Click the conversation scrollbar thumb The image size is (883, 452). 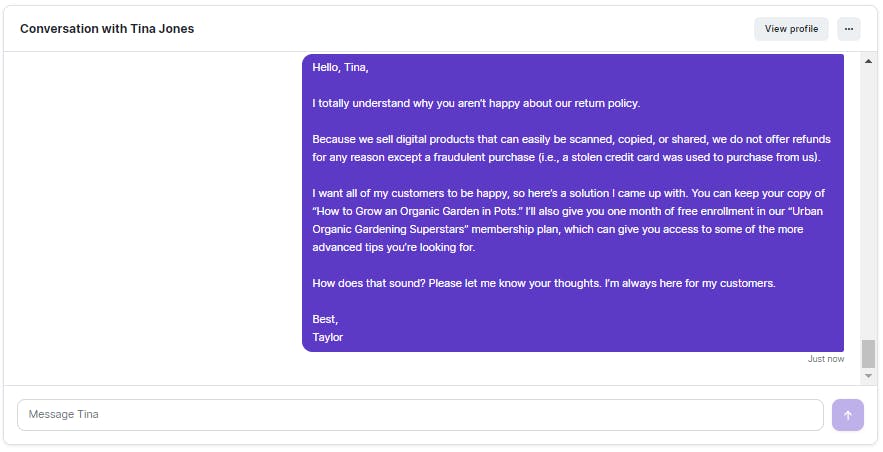[x=868, y=354]
